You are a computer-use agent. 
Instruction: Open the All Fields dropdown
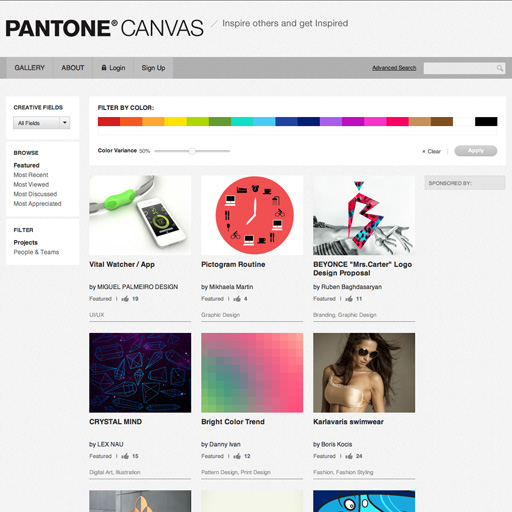click(41, 123)
